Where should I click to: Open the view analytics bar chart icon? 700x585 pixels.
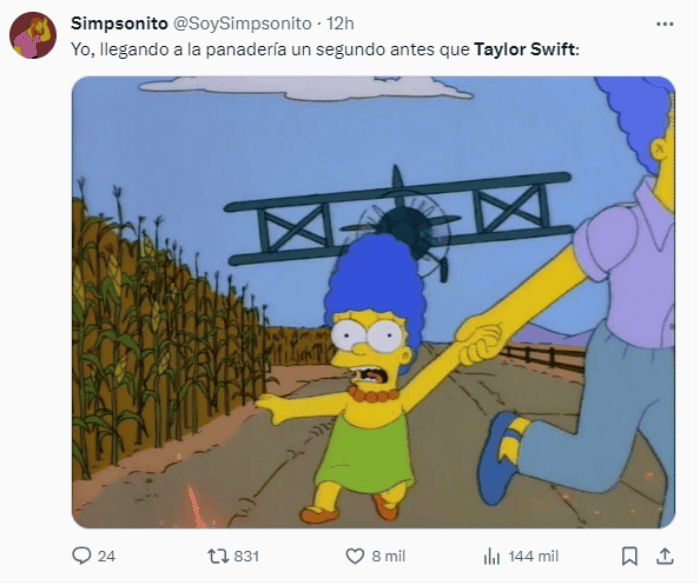[x=492, y=557]
